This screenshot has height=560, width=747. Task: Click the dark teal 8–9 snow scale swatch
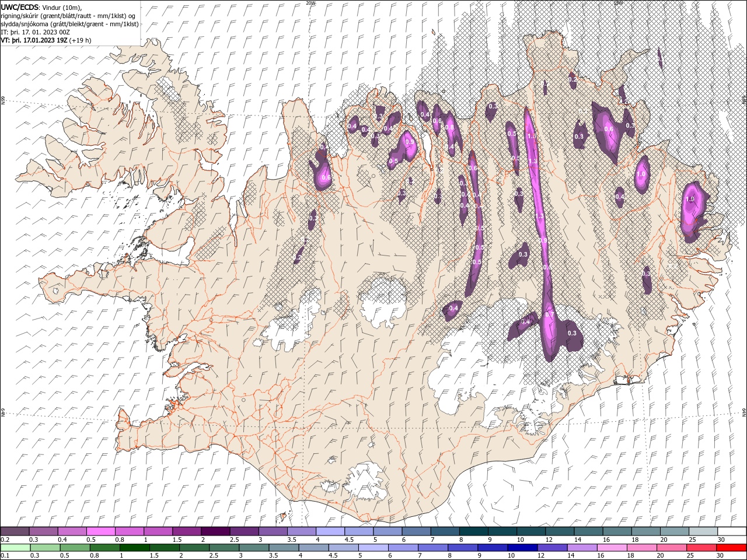[473, 531]
